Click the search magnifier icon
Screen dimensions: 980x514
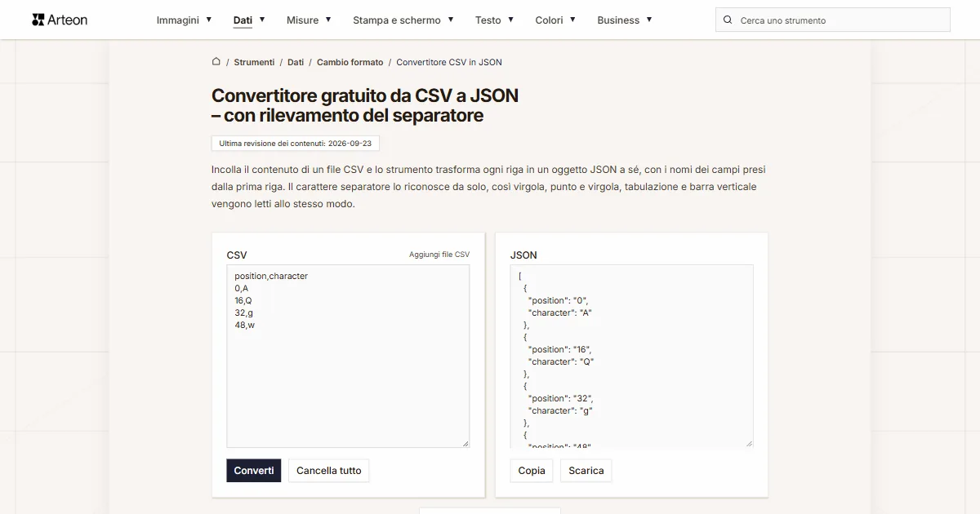click(728, 20)
